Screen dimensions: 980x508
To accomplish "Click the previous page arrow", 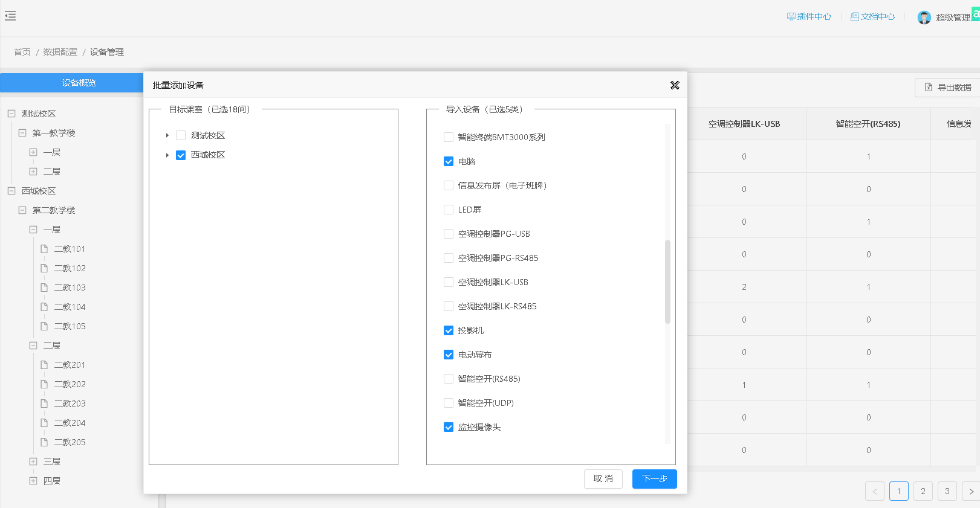I will click(875, 491).
